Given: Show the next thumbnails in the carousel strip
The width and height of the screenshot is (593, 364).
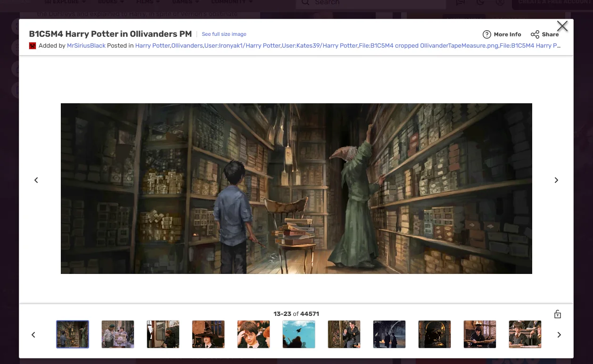Looking at the screenshot, I should 559,335.
